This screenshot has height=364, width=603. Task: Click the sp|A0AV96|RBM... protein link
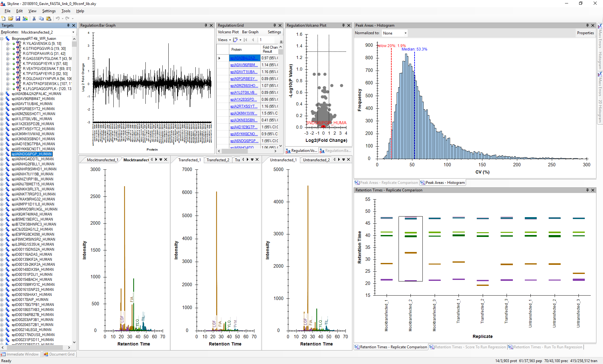coord(244,65)
